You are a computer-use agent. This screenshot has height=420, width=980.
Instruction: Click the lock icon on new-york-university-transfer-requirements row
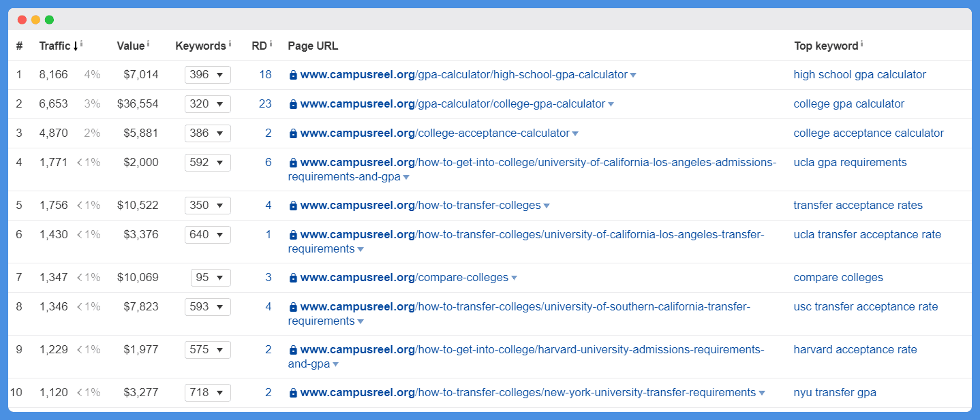pos(293,393)
